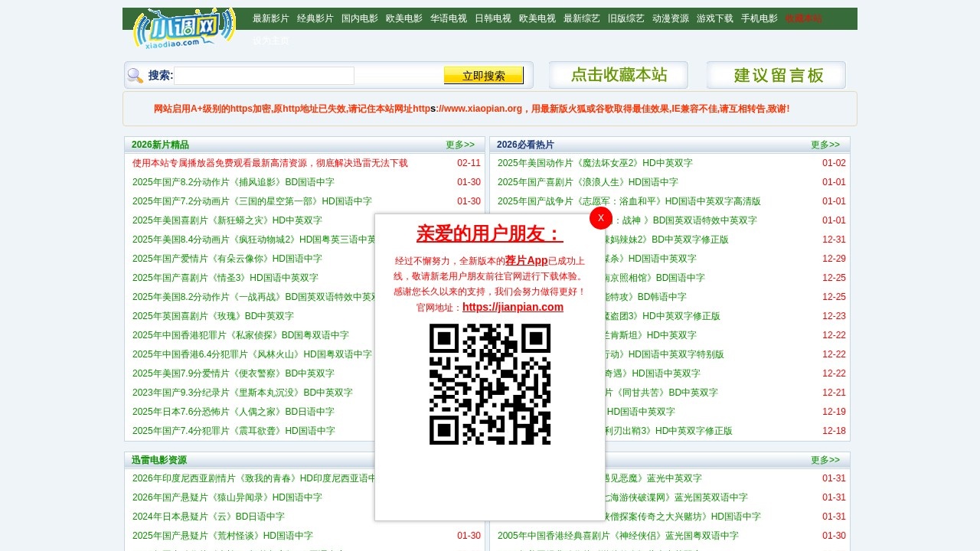The image size is (980, 551).
Task: Click the magnifier search icon
Action: point(135,75)
